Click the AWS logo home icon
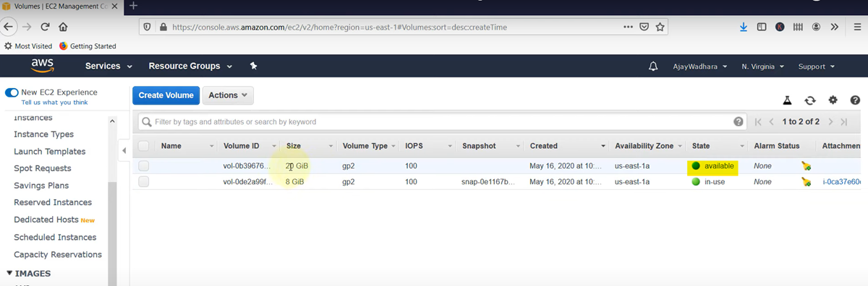Screen dimensions: 868x286 click(x=43, y=66)
